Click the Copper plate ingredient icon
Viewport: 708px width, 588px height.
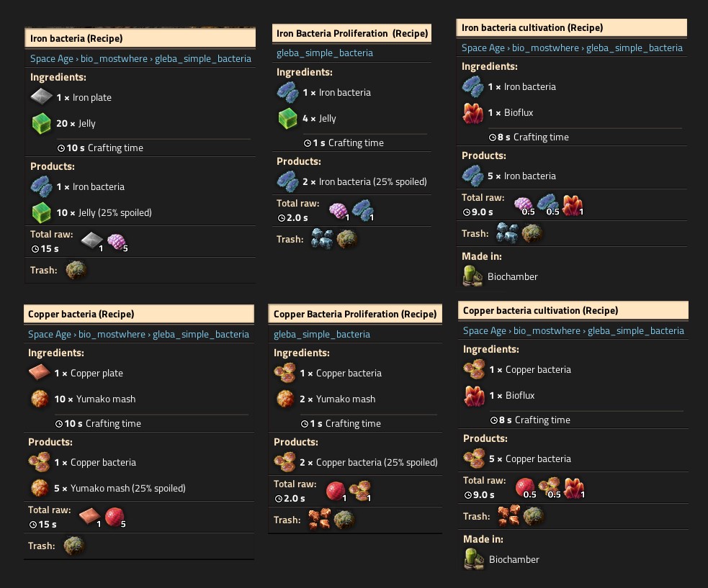pos(40,373)
